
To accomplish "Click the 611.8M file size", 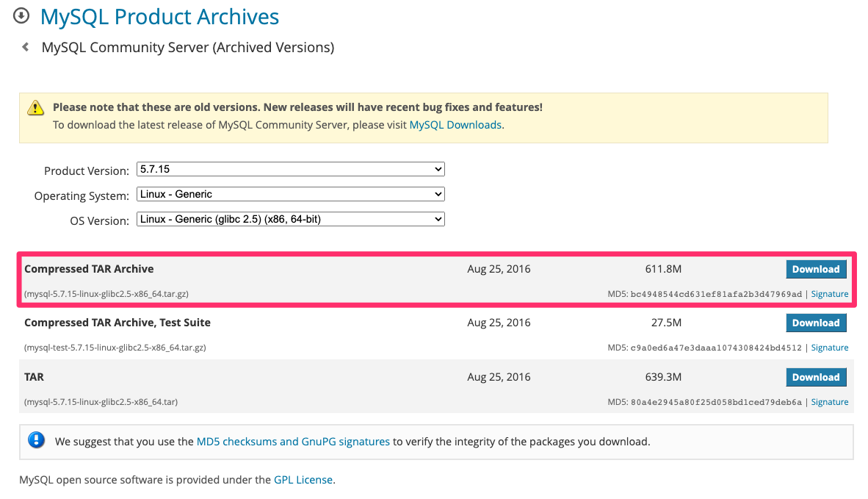I will click(x=663, y=269).
